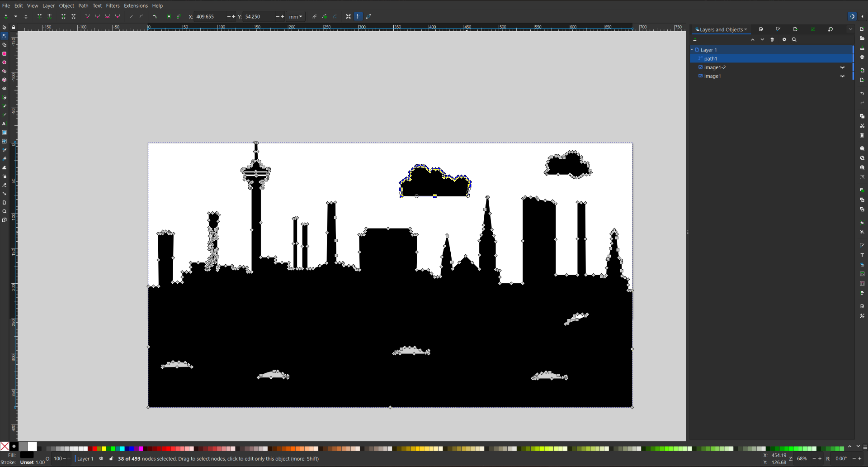Click the Print icon in right toolbar
This screenshot has width=868, height=467.
862,57
